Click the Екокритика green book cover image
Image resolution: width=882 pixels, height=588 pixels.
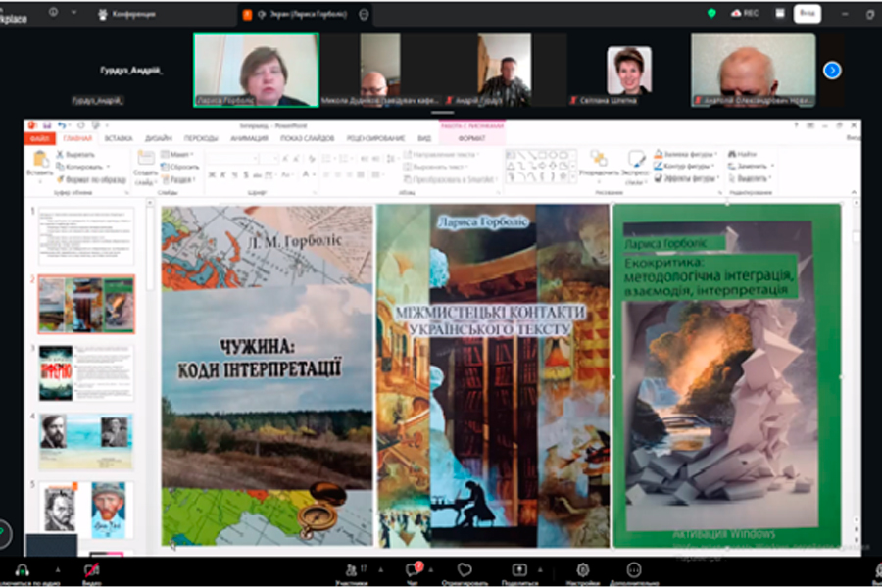[x=727, y=376]
